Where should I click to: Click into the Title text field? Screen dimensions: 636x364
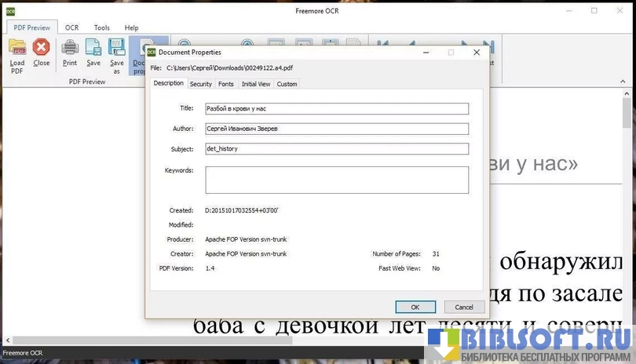click(x=336, y=109)
